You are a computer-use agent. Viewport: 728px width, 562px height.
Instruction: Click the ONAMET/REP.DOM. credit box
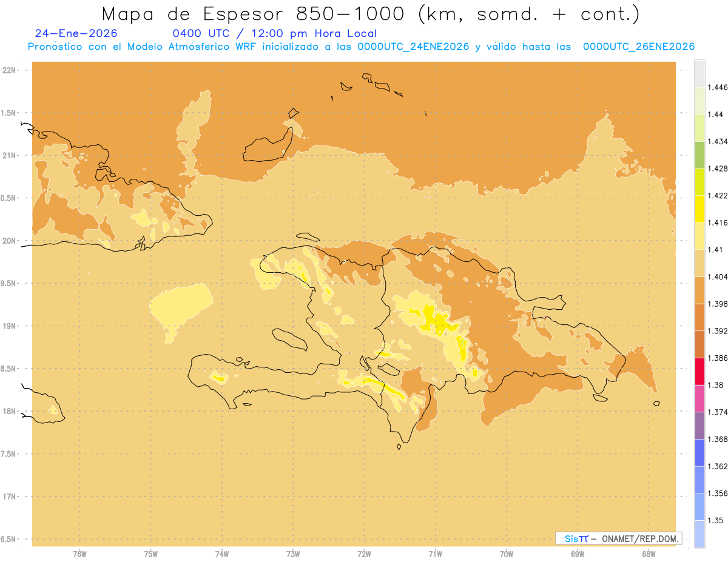pyautogui.click(x=619, y=538)
